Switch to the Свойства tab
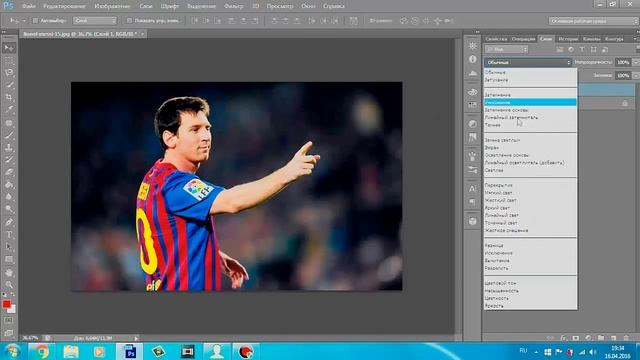This screenshot has width=640, height=360. click(496, 39)
